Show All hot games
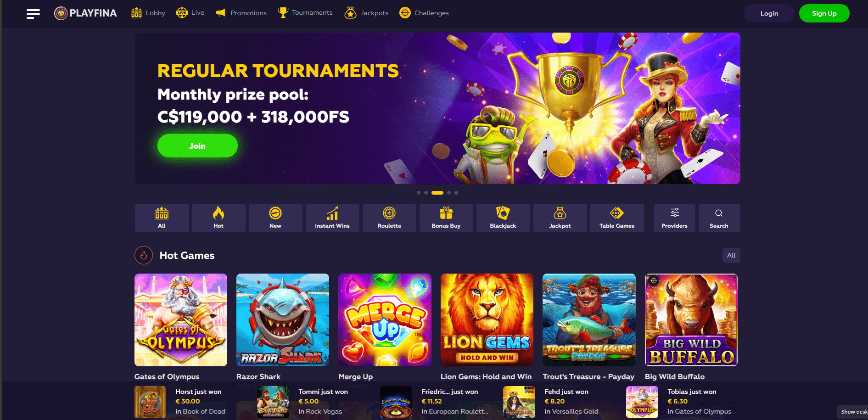 [731, 255]
